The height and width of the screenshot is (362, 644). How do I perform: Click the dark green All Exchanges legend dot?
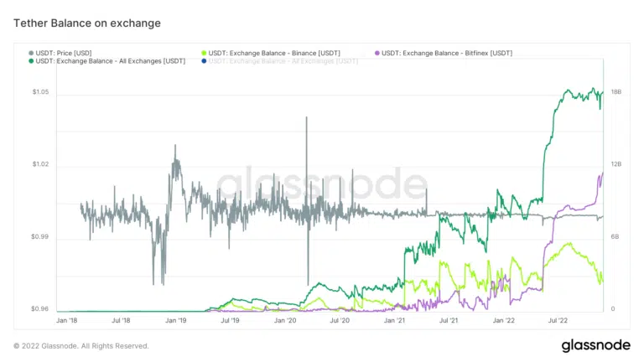(32, 61)
